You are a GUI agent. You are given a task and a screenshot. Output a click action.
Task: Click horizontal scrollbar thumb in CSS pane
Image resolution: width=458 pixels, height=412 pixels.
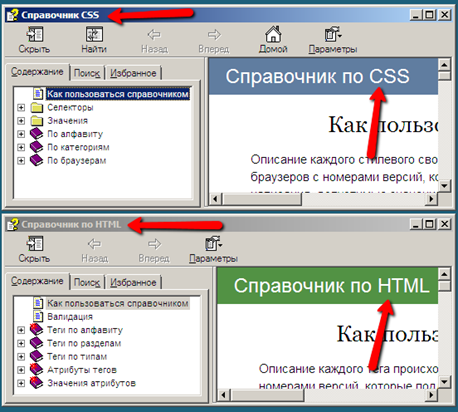(x=261, y=199)
